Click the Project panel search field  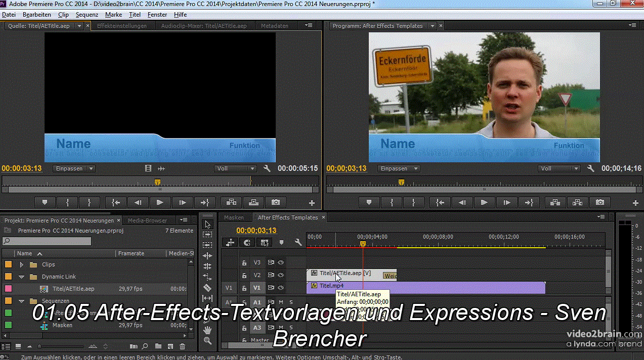coord(47,241)
